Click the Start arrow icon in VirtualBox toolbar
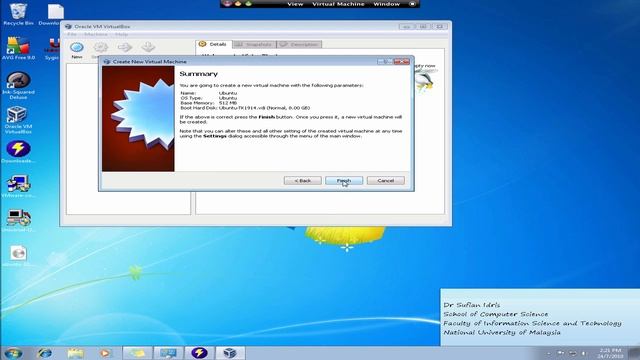The image size is (640, 360). [124, 48]
